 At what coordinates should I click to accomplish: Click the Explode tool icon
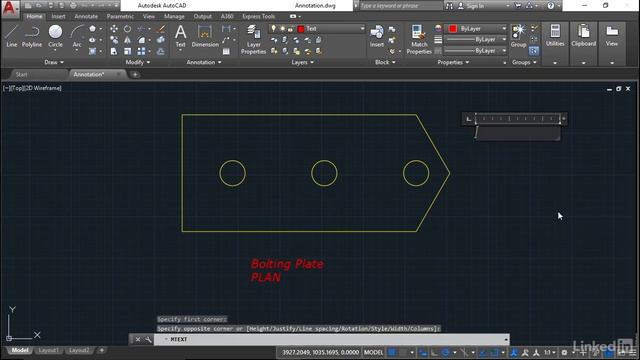coord(161,40)
